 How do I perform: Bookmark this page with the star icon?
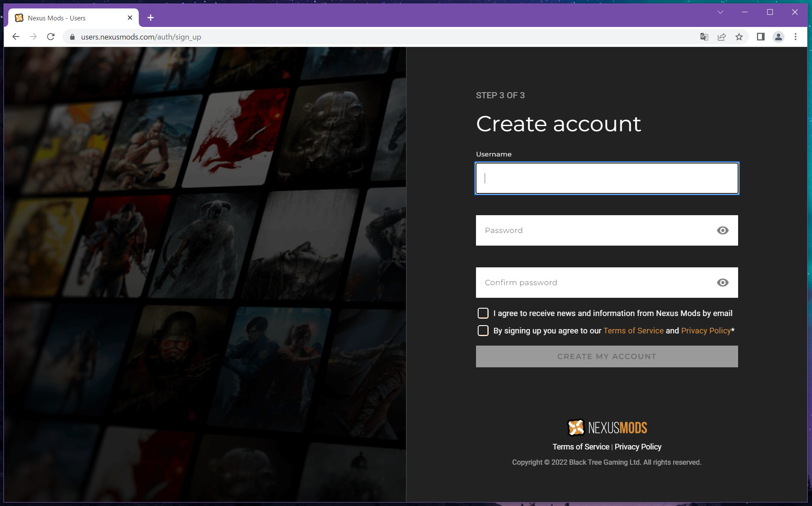739,37
